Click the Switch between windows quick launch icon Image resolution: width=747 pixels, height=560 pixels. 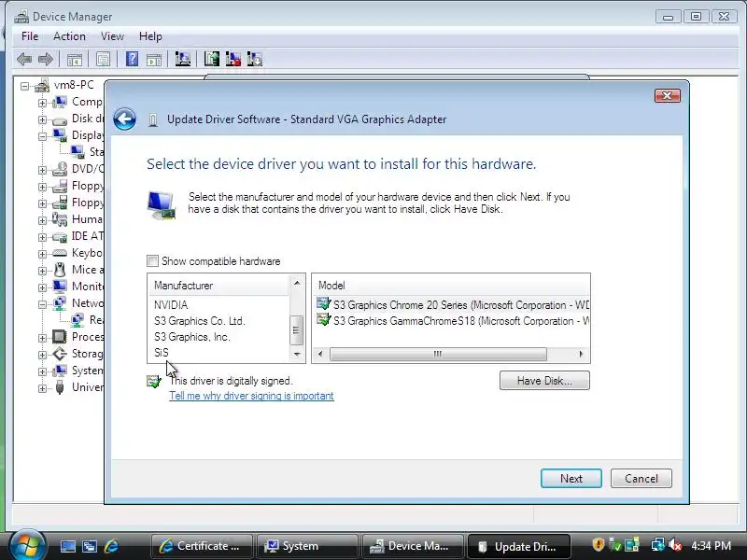90,546
